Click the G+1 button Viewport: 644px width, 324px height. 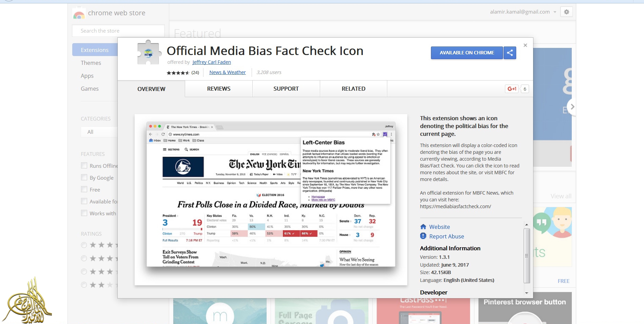pyautogui.click(x=512, y=89)
